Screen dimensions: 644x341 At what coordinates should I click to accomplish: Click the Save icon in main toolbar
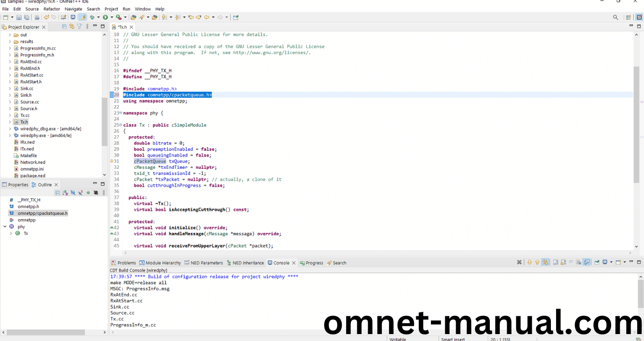[19, 17]
